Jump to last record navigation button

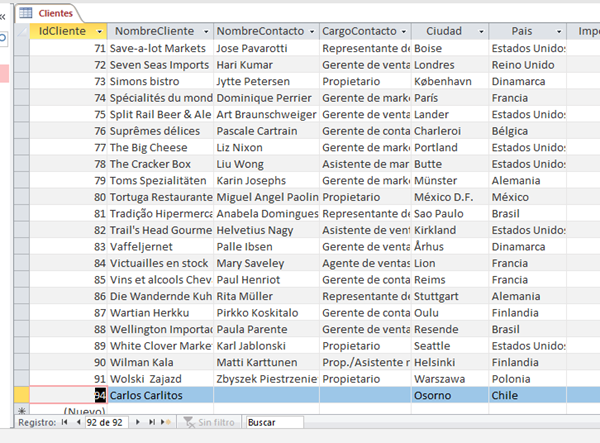152,422
